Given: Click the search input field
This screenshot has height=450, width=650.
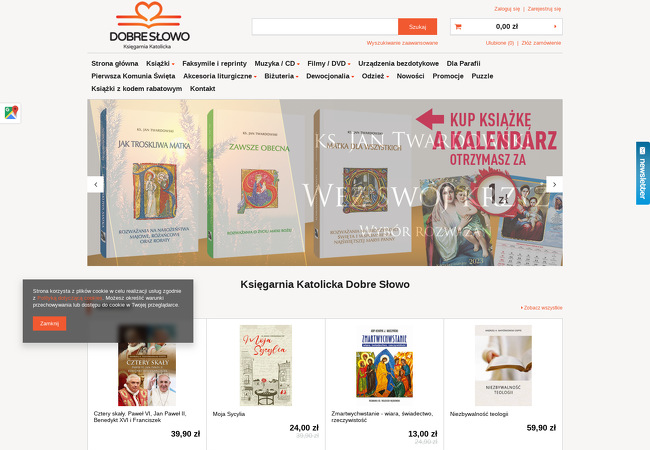Looking at the screenshot, I should pyautogui.click(x=325, y=27).
